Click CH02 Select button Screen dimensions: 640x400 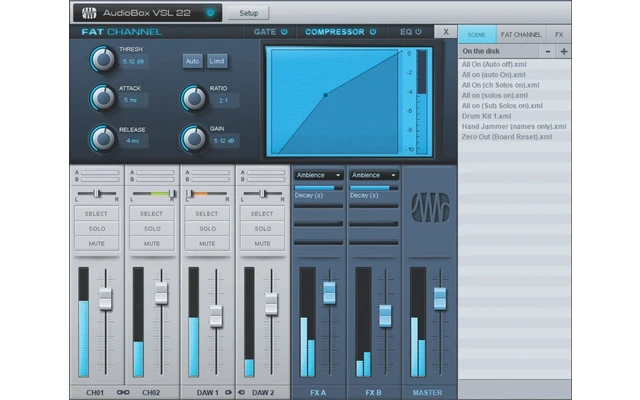pyautogui.click(x=152, y=213)
